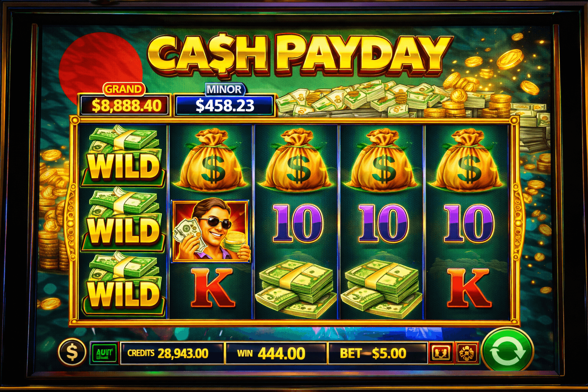Screen dimensions: 588x392
Task: Click the $458.23 minor jackpot amount
Action: click(x=225, y=105)
